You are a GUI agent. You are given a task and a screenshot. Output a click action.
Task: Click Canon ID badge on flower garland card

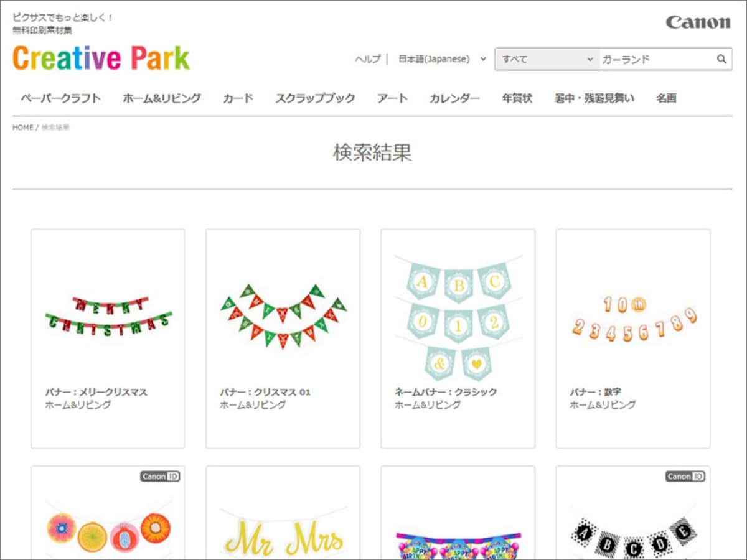(160, 477)
